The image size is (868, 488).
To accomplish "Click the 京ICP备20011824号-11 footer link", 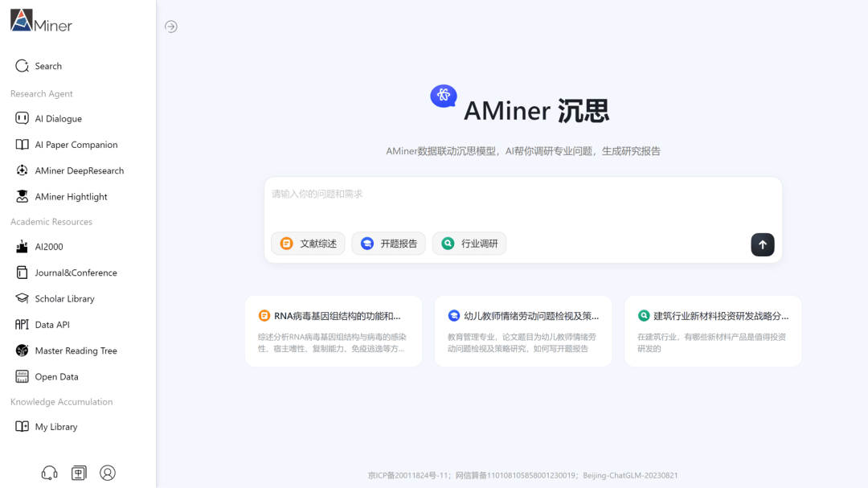I will [x=408, y=475].
